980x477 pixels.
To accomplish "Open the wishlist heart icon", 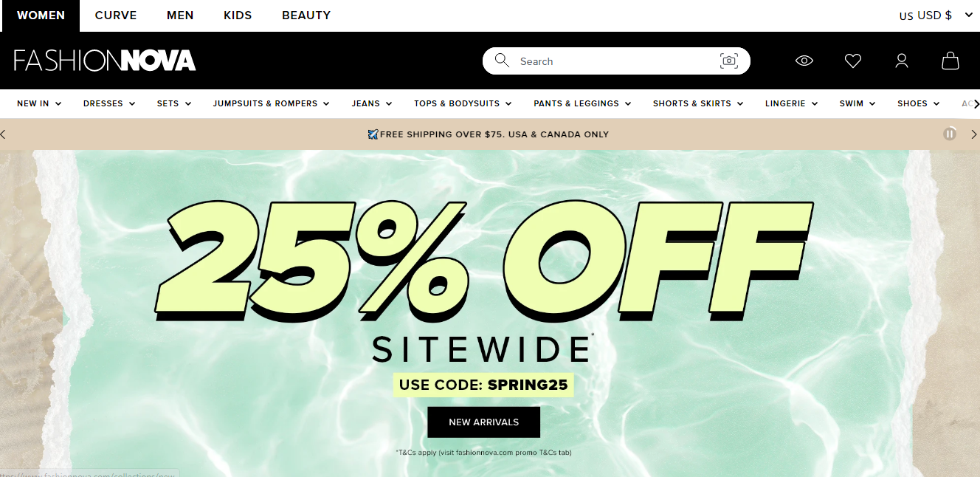I will coord(853,61).
